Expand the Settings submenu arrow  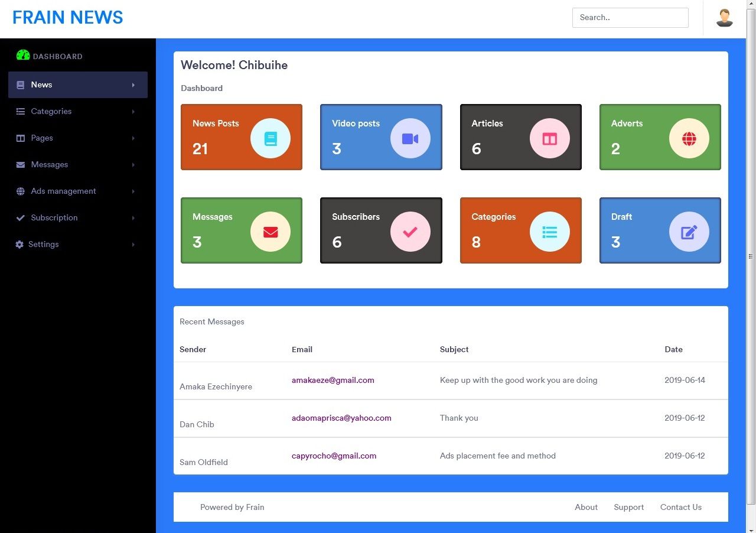click(x=133, y=245)
